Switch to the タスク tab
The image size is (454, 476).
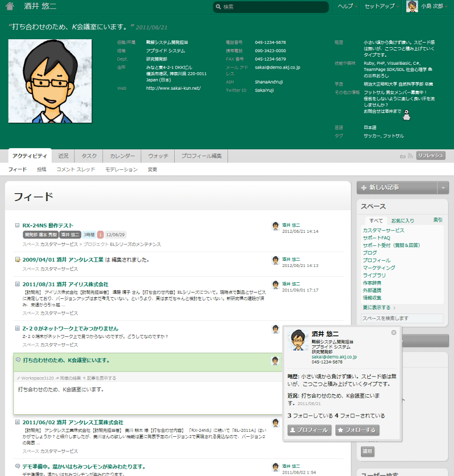click(89, 156)
